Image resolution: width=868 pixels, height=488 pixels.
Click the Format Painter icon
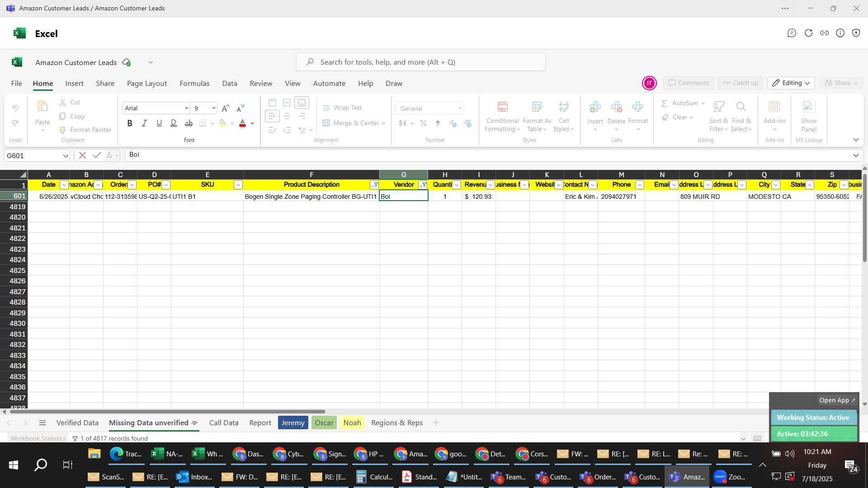(62, 130)
